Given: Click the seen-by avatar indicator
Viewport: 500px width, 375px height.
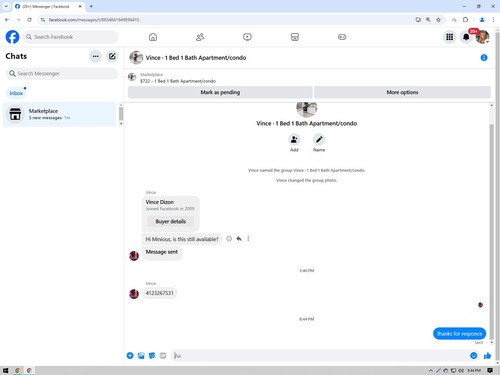Looking at the screenshot, I should coord(480,305).
